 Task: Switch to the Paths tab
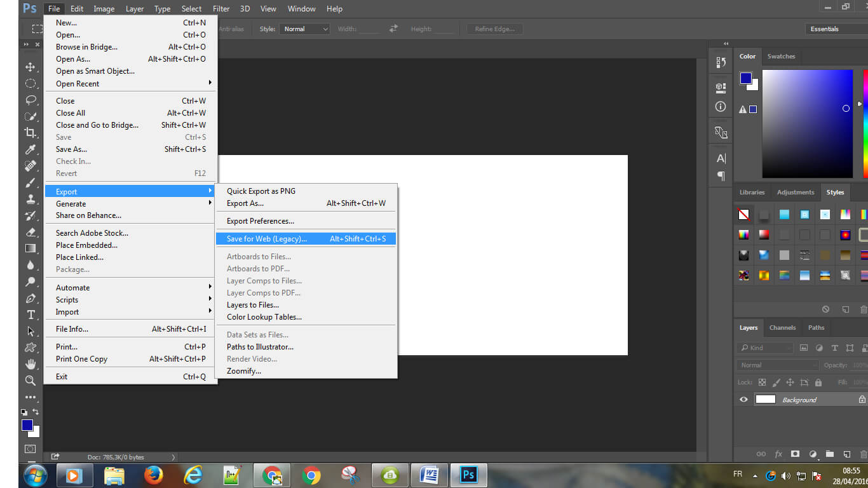(816, 327)
